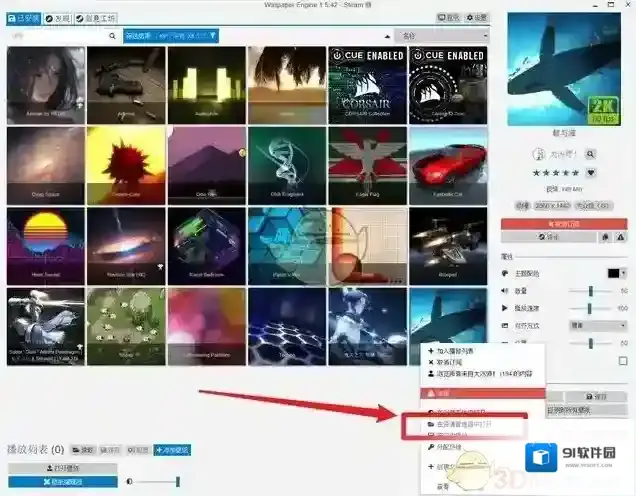This screenshot has width=636, height=496.
Task: Open the sort-by name dropdown
Action: [438, 36]
